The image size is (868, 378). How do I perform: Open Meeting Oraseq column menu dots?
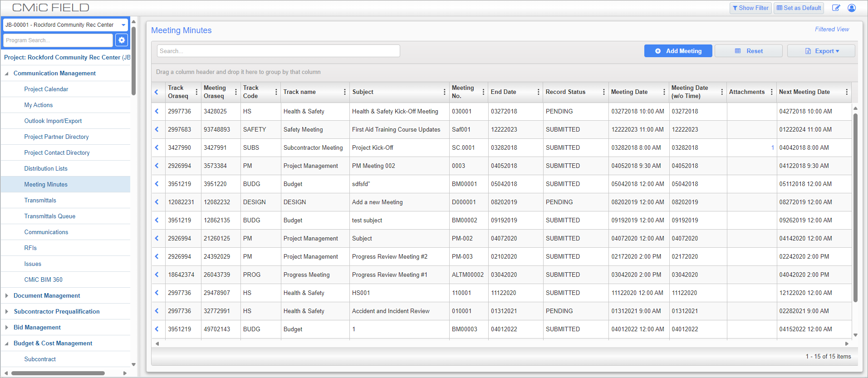pos(236,92)
